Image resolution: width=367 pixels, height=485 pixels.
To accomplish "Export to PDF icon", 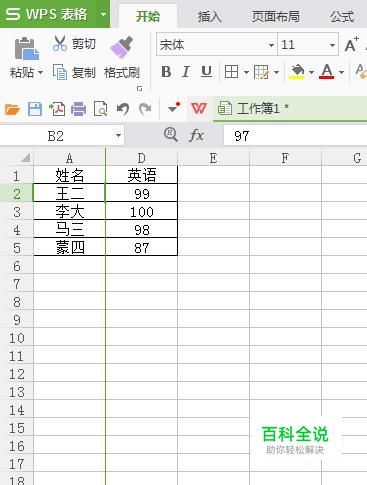I will coord(57,109).
